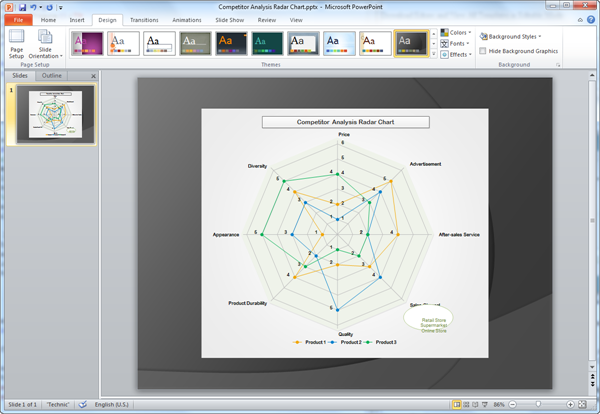Select the highlighted dark Technic theme
600x414 pixels.
pos(411,44)
